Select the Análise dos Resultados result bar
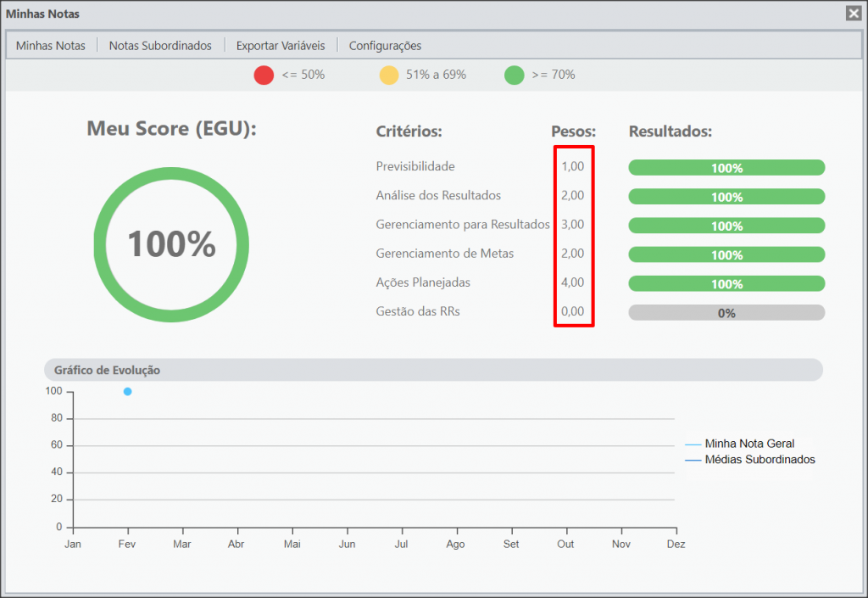The width and height of the screenshot is (868, 598). (726, 197)
